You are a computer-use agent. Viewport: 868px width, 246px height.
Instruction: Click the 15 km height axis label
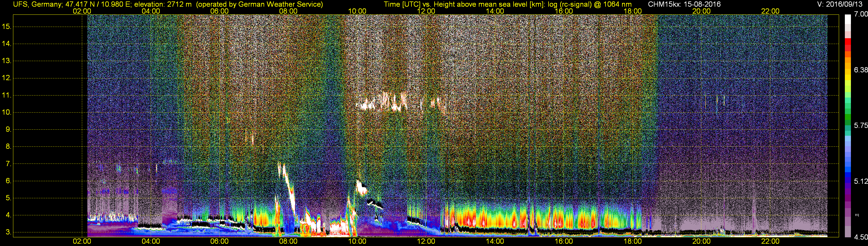pos(7,27)
